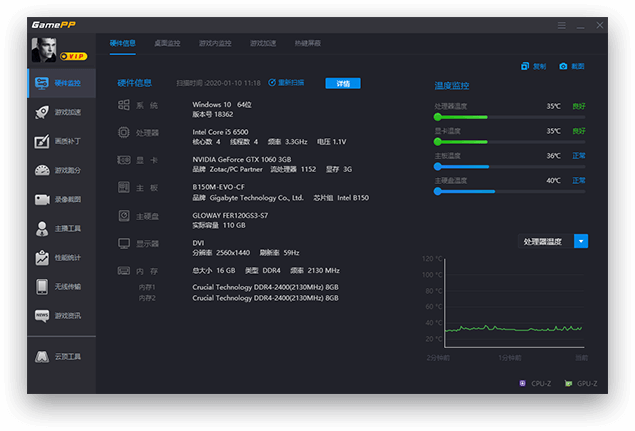The height and width of the screenshot is (431, 635).
Task: Click the user profile avatar
Action: (x=46, y=49)
